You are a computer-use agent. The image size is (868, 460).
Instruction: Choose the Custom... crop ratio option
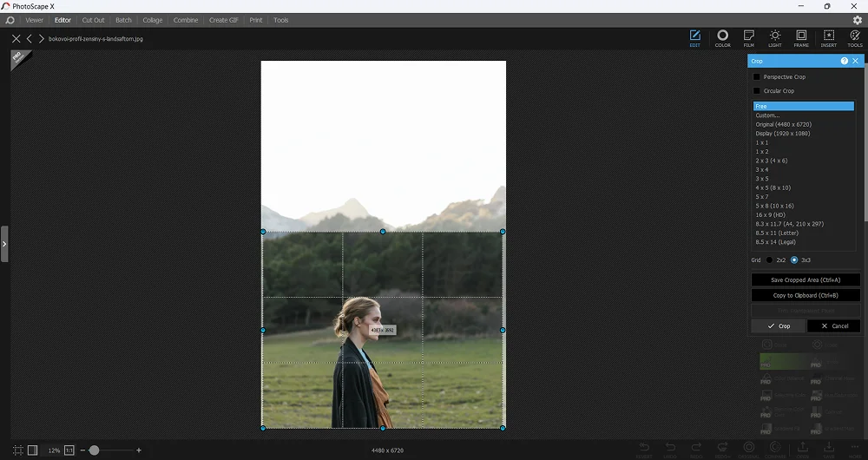[767, 115]
